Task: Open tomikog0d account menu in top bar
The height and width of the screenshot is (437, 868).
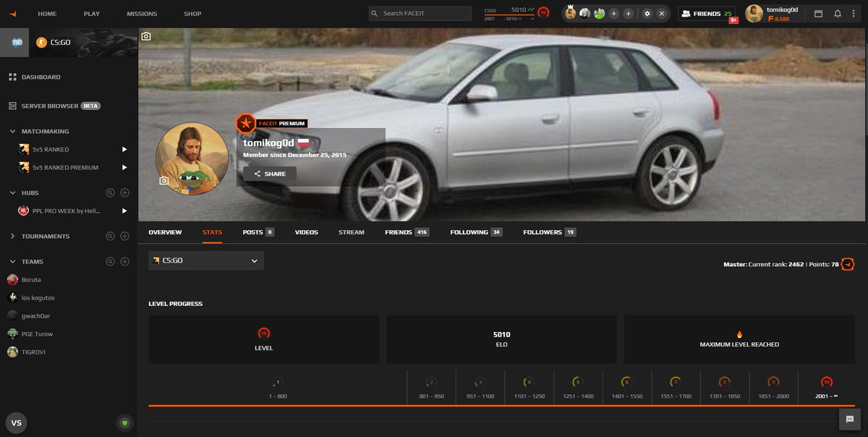Action: pos(772,14)
